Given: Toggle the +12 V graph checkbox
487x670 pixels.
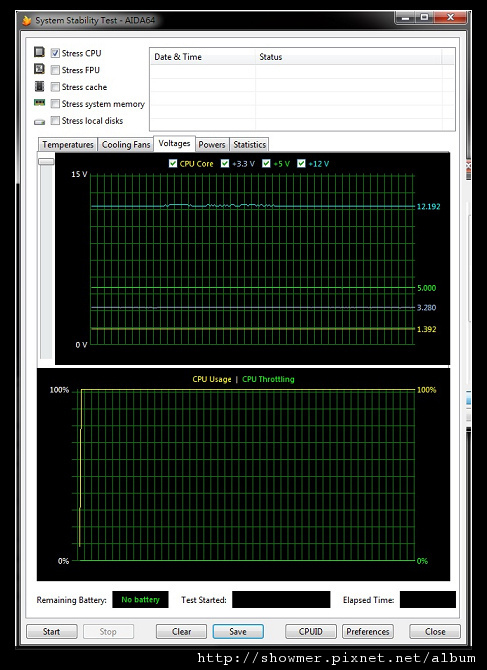Looking at the screenshot, I should (x=302, y=163).
